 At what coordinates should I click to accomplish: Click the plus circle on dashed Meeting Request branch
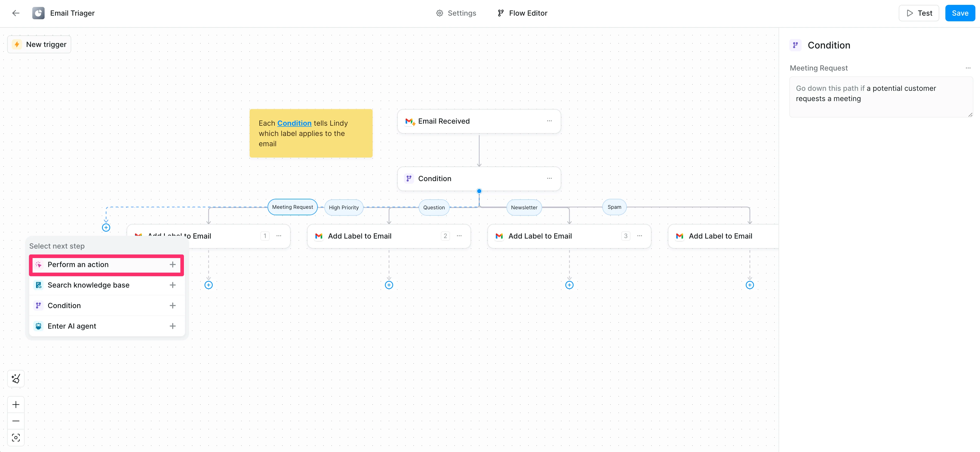click(106, 227)
